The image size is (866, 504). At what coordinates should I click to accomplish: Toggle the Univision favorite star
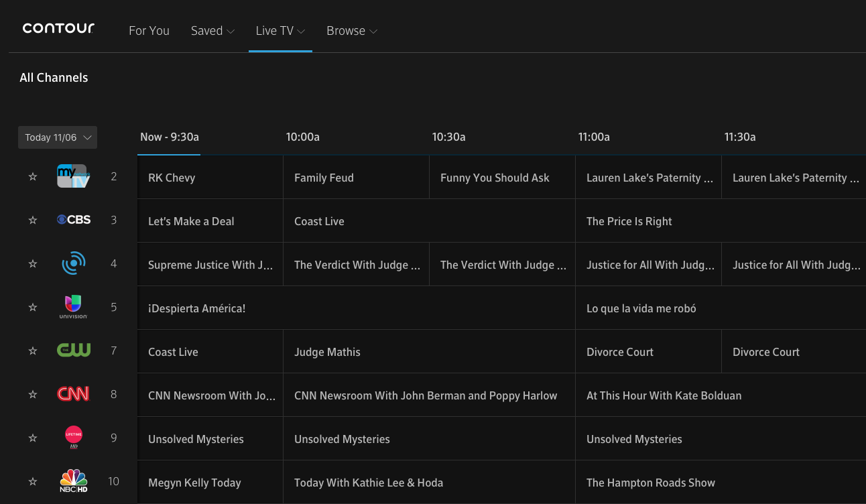click(32, 308)
